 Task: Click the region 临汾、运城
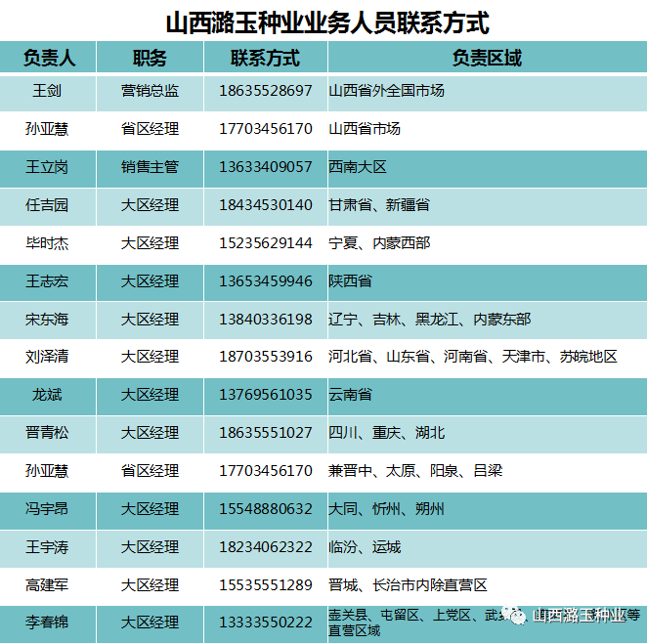tap(365, 547)
